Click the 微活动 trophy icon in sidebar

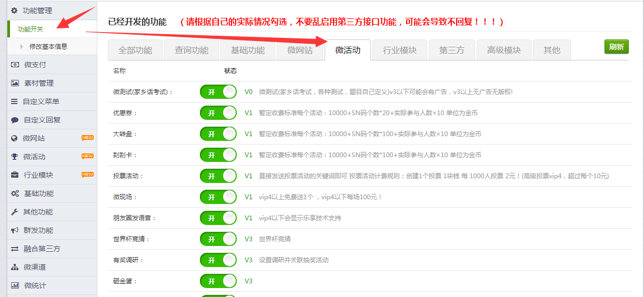[14, 157]
